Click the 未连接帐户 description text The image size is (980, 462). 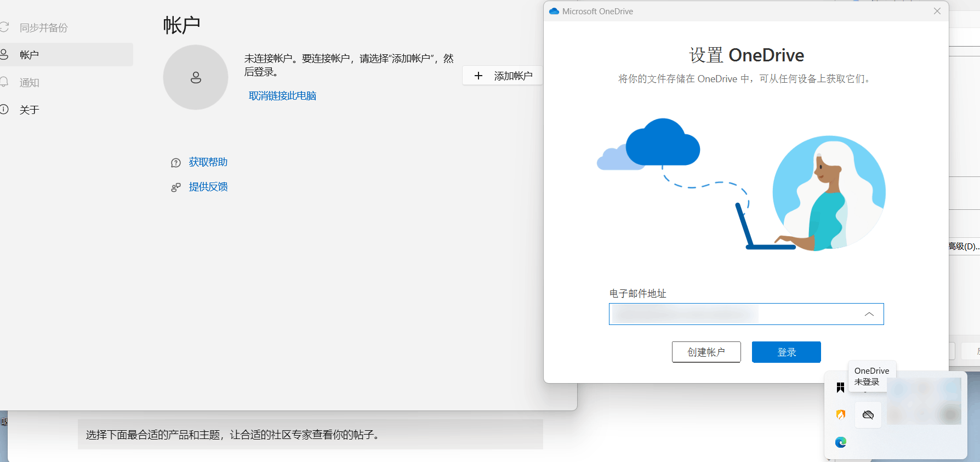(x=349, y=65)
